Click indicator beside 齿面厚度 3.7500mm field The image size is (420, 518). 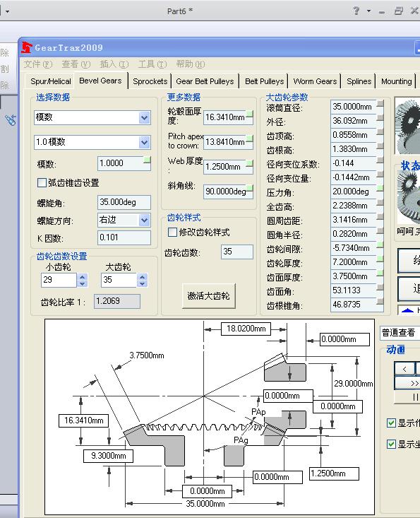380,273
